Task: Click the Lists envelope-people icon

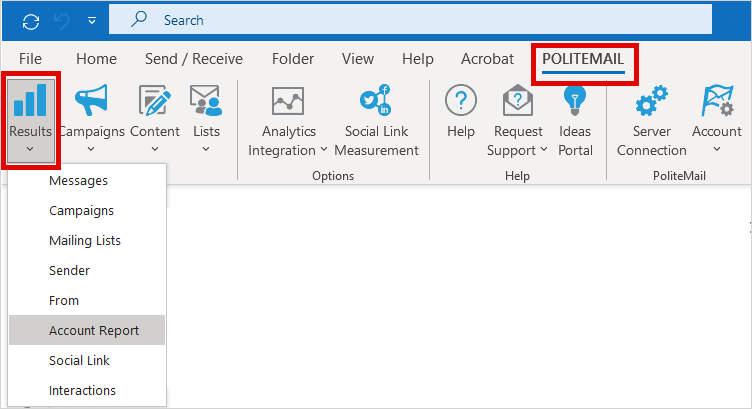Action: 206,100
